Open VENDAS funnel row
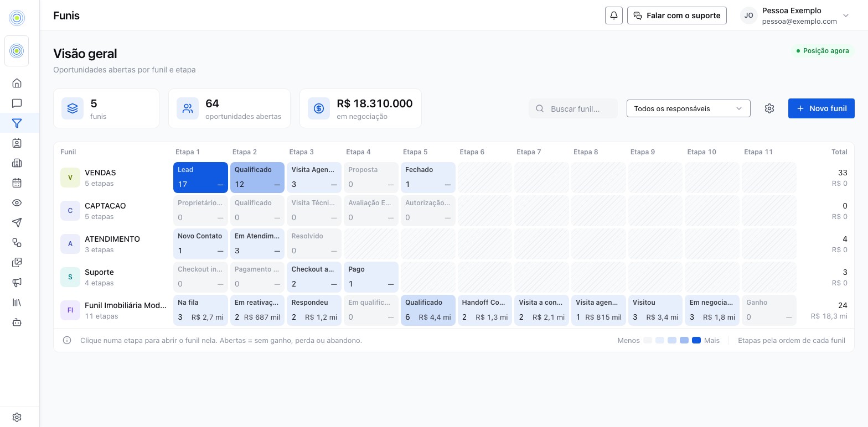868x427 pixels. click(x=113, y=178)
